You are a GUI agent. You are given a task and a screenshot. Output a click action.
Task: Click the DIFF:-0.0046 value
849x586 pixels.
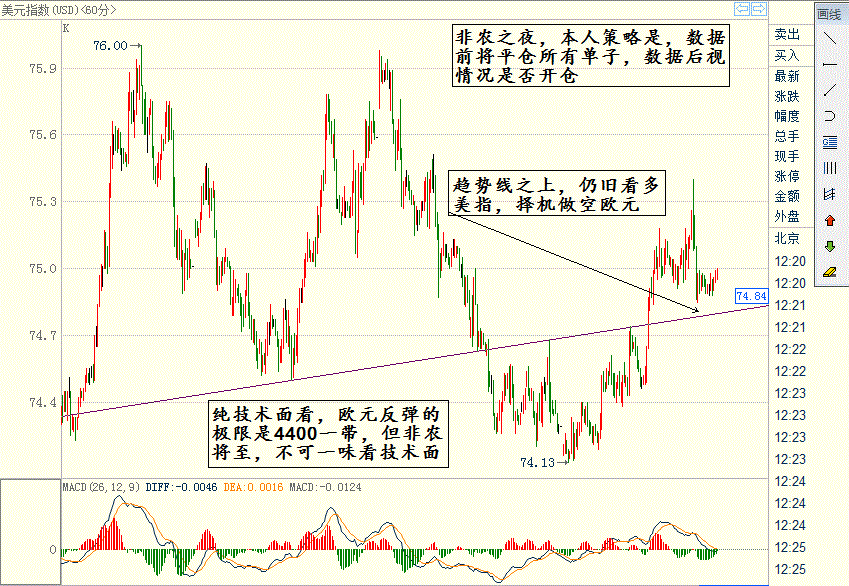(x=181, y=487)
